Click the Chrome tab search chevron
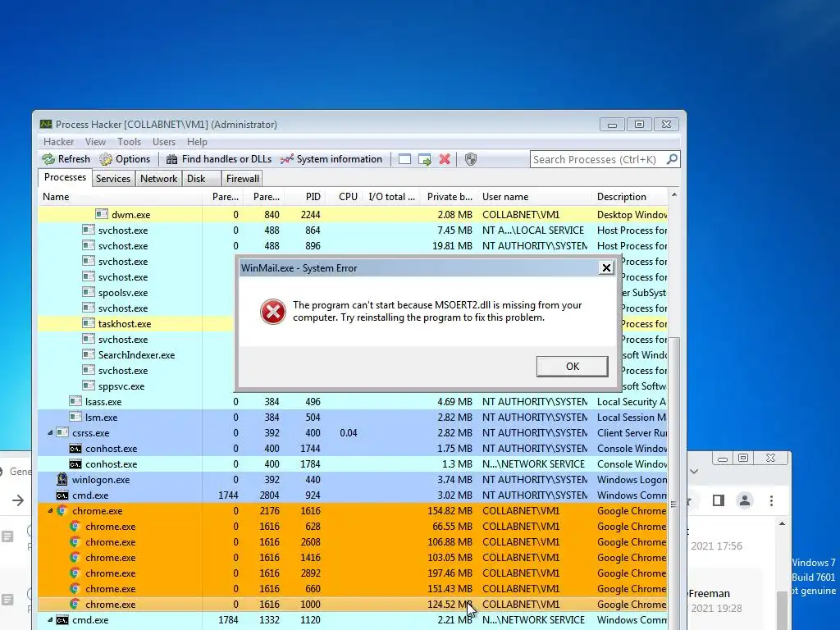This screenshot has width=840, height=630. point(694,472)
